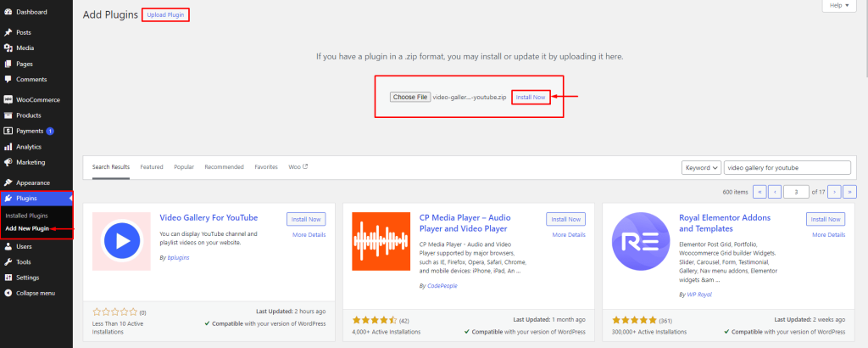This screenshot has width=868, height=348.
Task: Click the Pages icon in sidebar
Action: pos(8,64)
